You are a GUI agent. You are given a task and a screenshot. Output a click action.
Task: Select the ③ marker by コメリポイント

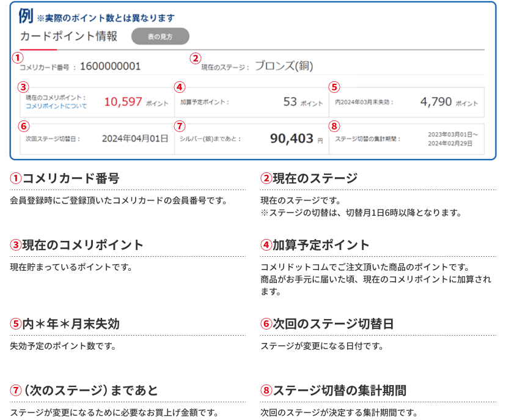(23, 86)
